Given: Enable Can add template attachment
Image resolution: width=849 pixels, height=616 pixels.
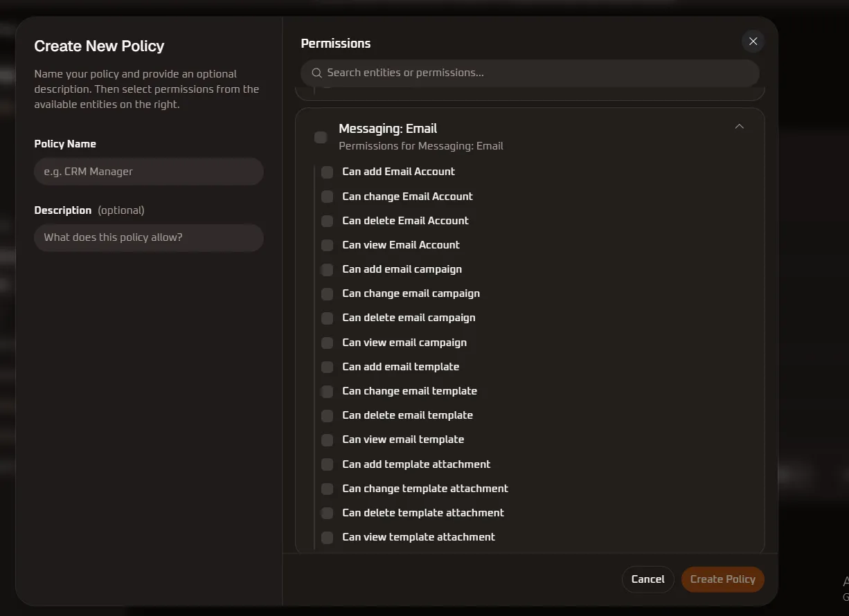Looking at the screenshot, I should click(328, 464).
